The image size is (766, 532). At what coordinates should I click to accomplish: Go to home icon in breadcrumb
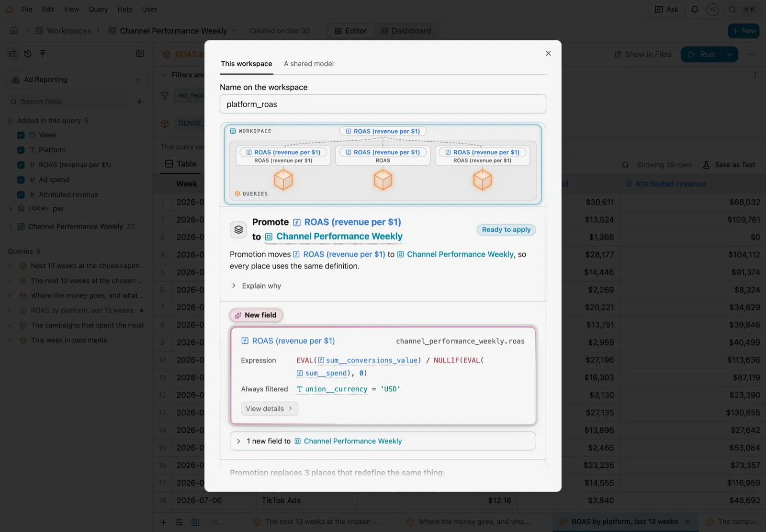14,31
